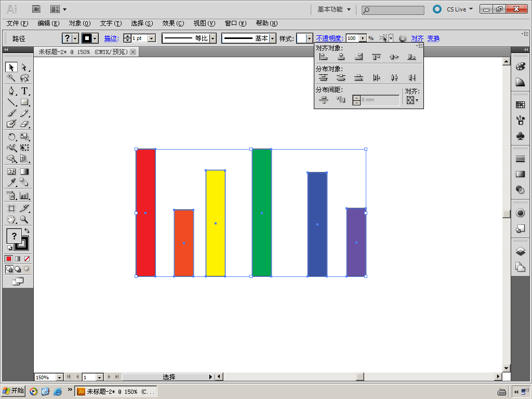Viewport: 532px width, 399px height.
Task: Click horizontal align center icon
Action: click(x=341, y=57)
